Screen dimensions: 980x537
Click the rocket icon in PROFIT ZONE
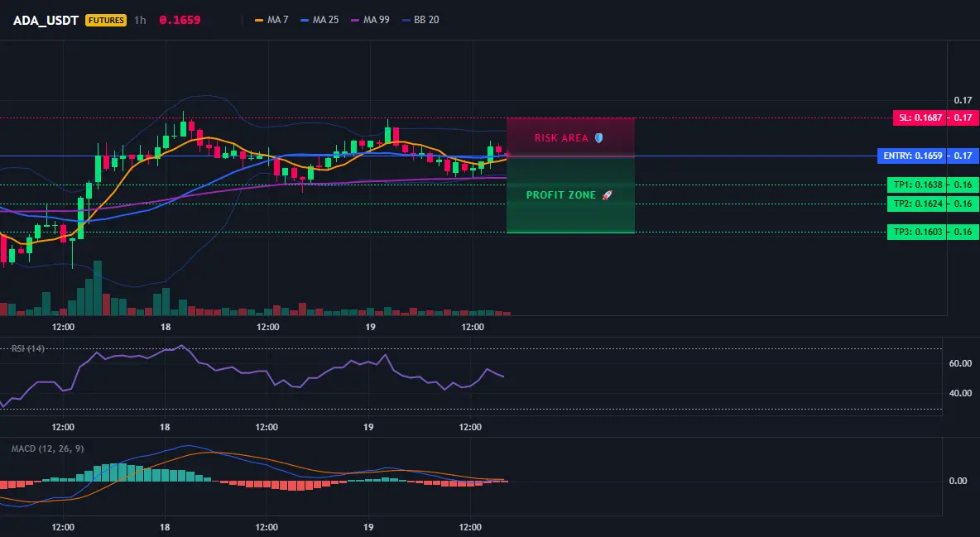(607, 195)
